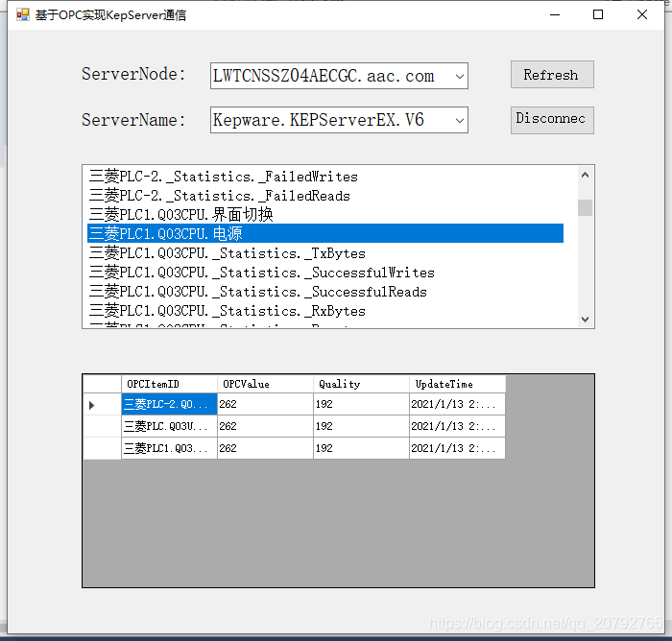Open the ServerNode dropdown arrow
The height and width of the screenshot is (641, 672).
460,76
